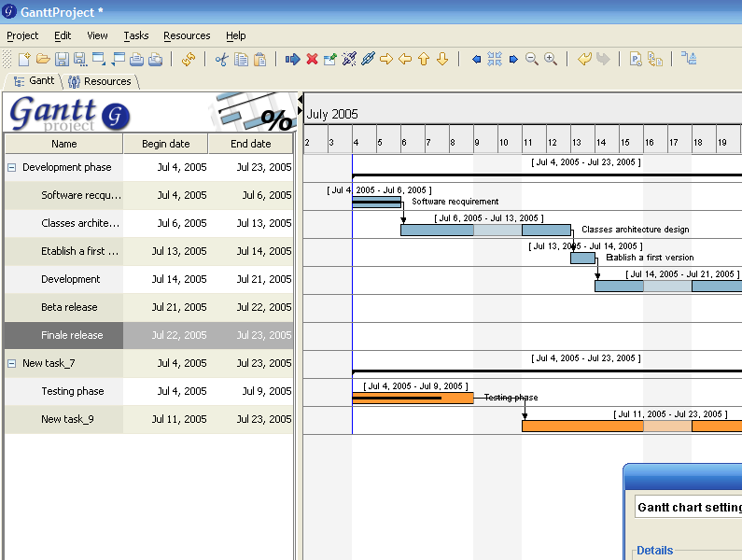The image size is (742, 560).
Task: Print the chart using printer icon
Action: 137,59
